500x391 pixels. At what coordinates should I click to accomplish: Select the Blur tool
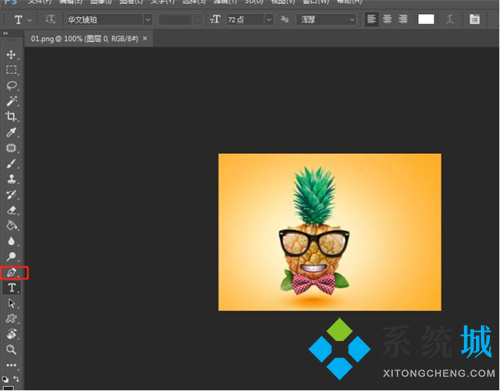click(11, 241)
